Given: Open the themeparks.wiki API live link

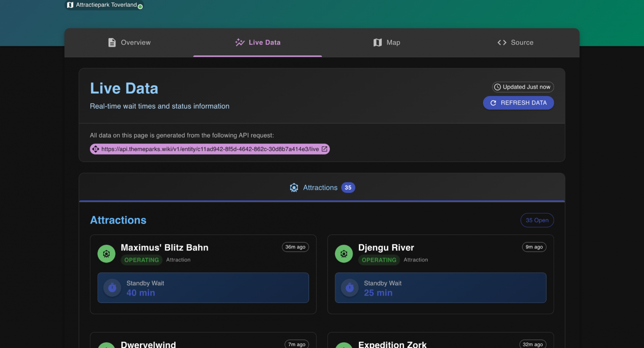Looking at the screenshot, I should pos(210,149).
